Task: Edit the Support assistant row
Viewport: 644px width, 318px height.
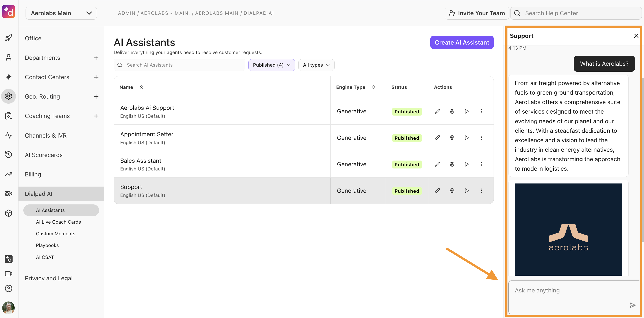Action: point(437,191)
